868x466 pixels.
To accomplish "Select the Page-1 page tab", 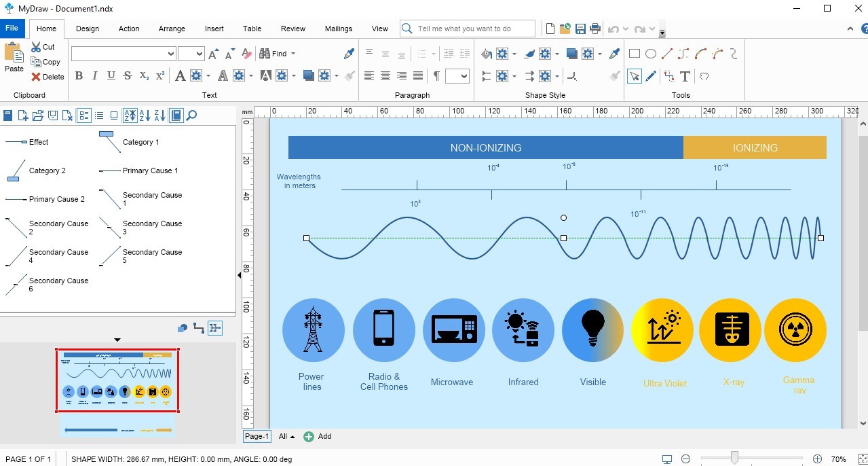I will point(257,436).
